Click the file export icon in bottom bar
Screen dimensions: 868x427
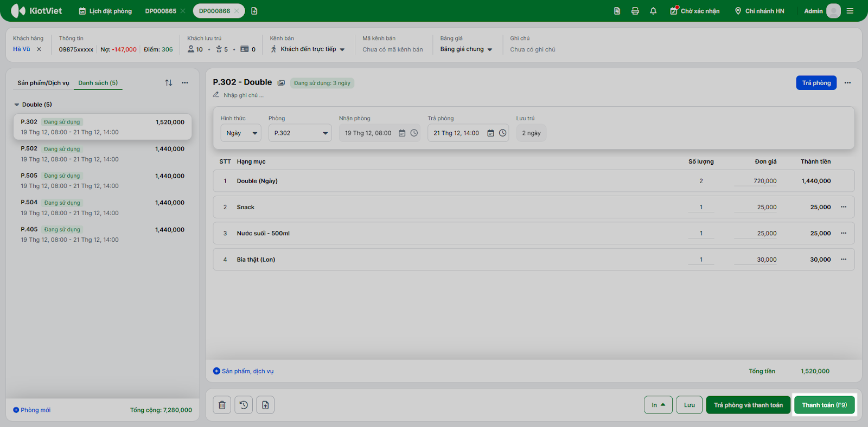coord(265,405)
